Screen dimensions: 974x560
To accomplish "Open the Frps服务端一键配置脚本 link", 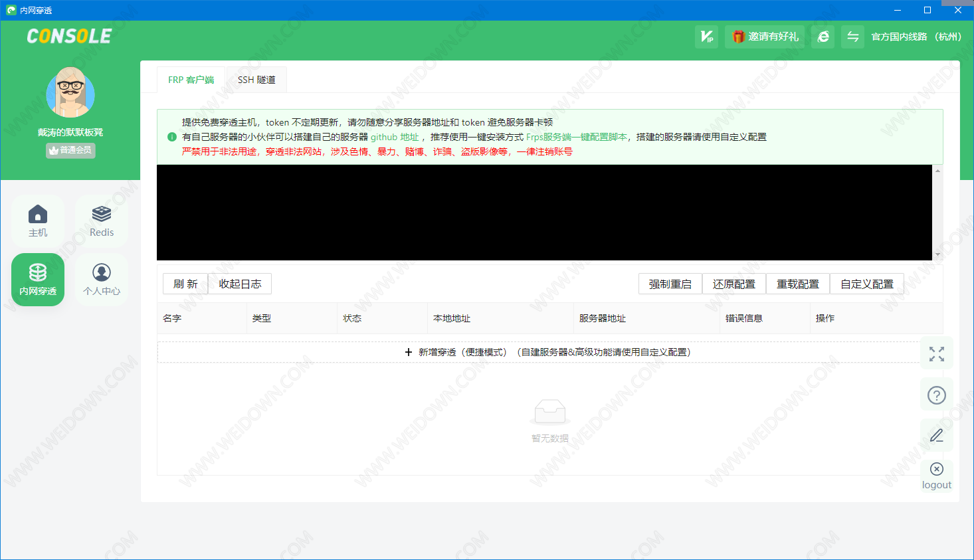I will pyautogui.click(x=577, y=137).
